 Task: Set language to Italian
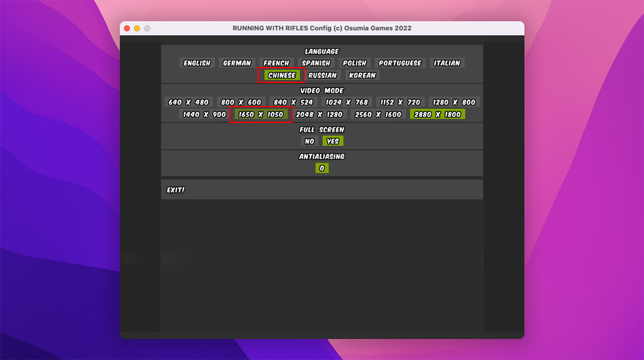(x=447, y=63)
